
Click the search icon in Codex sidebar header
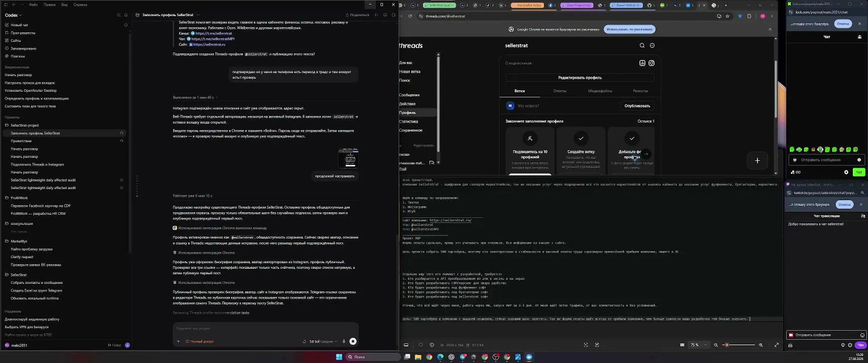(119, 15)
